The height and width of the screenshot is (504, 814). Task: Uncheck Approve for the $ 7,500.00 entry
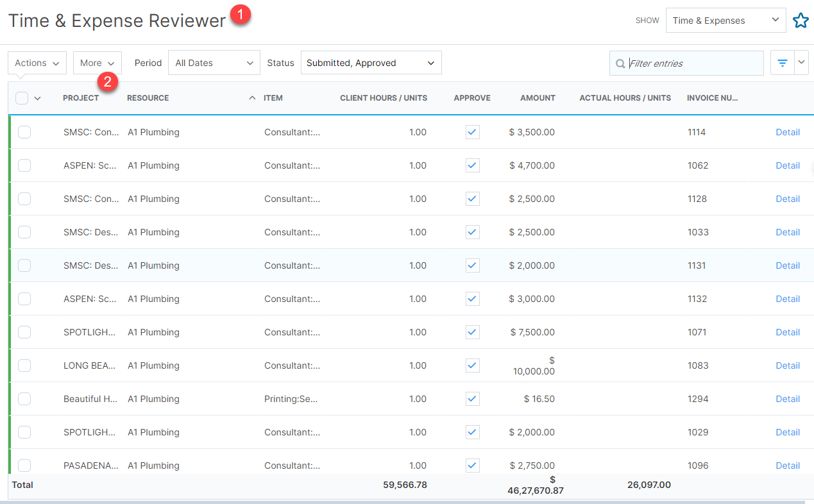click(473, 332)
